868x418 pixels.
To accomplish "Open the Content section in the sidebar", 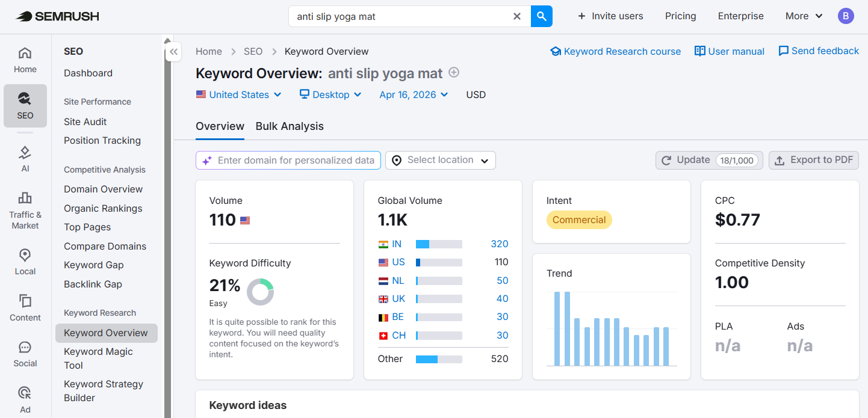I will click(x=25, y=308).
